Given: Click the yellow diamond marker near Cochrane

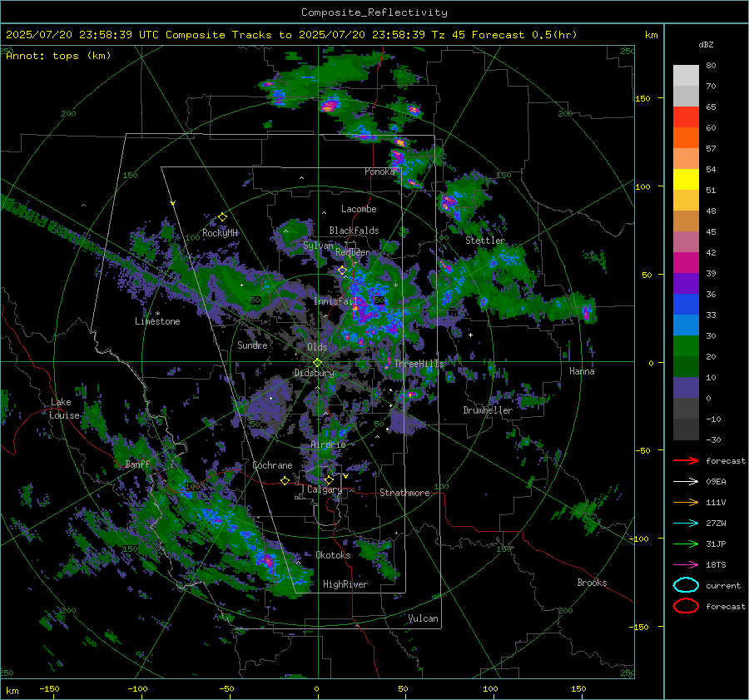Looking at the screenshot, I should pyautogui.click(x=285, y=481).
